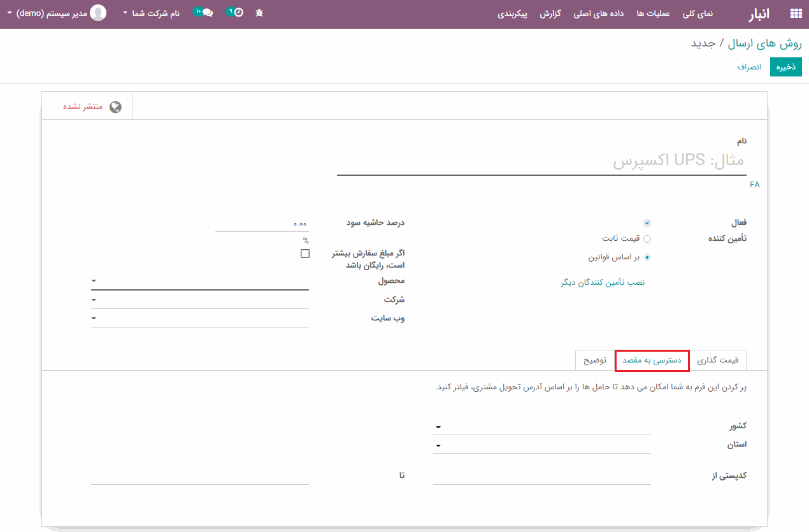Screen dimensions: 809x532
Task: Click the انصراف discard button
Action: 750,67
